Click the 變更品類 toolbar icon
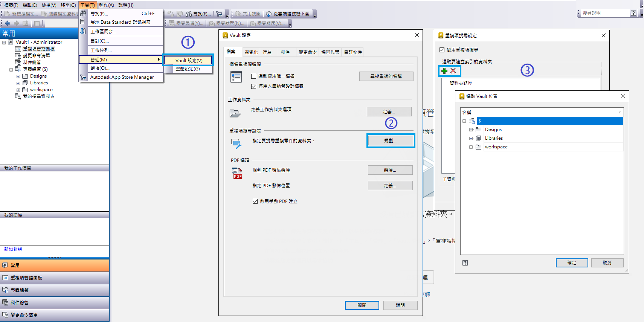The height and width of the screenshot is (322, 644). coord(172,23)
